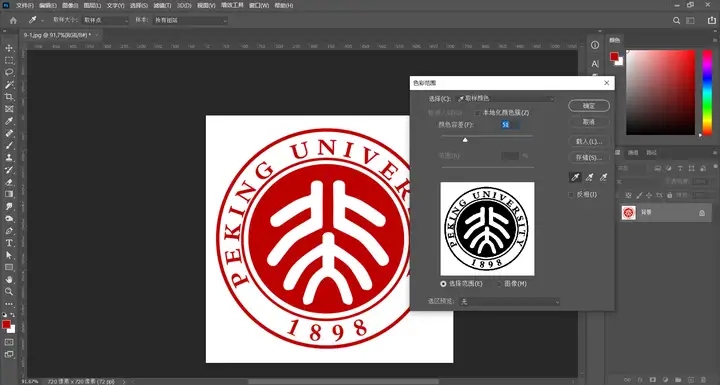Select the Eyedropper tool in left toolbar

[x=9, y=121]
